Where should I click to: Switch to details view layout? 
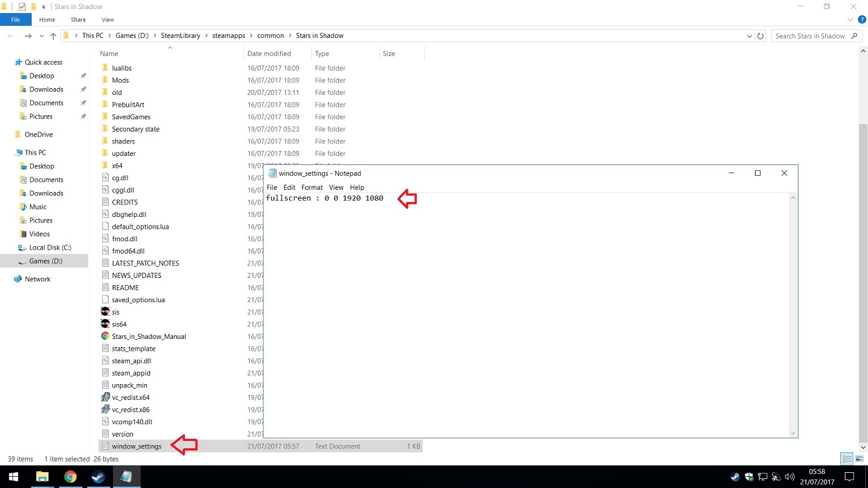click(x=847, y=459)
